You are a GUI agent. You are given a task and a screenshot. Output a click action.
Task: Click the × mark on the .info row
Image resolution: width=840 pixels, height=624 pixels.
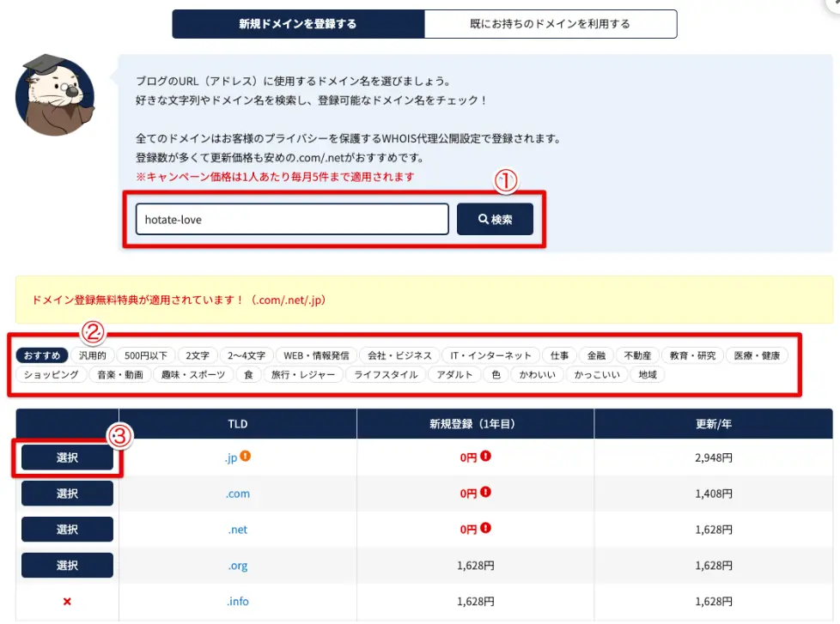coord(66,601)
